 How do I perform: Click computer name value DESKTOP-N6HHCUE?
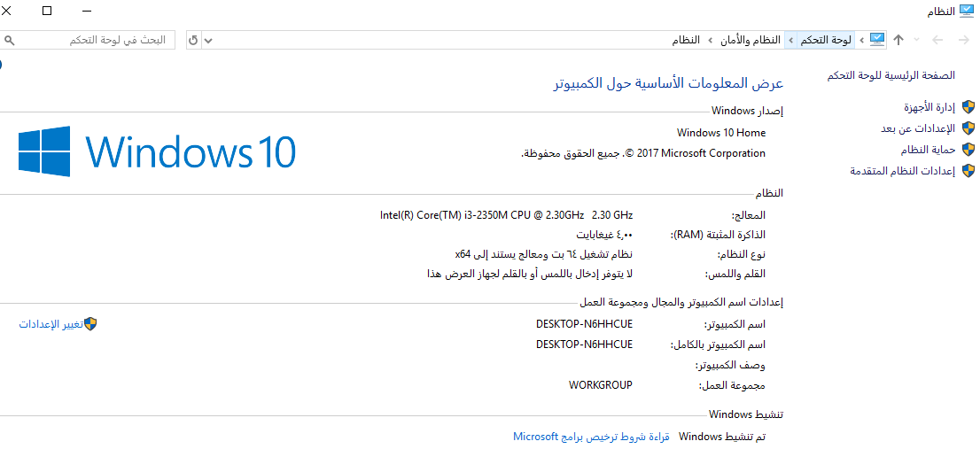(x=585, y=324)
